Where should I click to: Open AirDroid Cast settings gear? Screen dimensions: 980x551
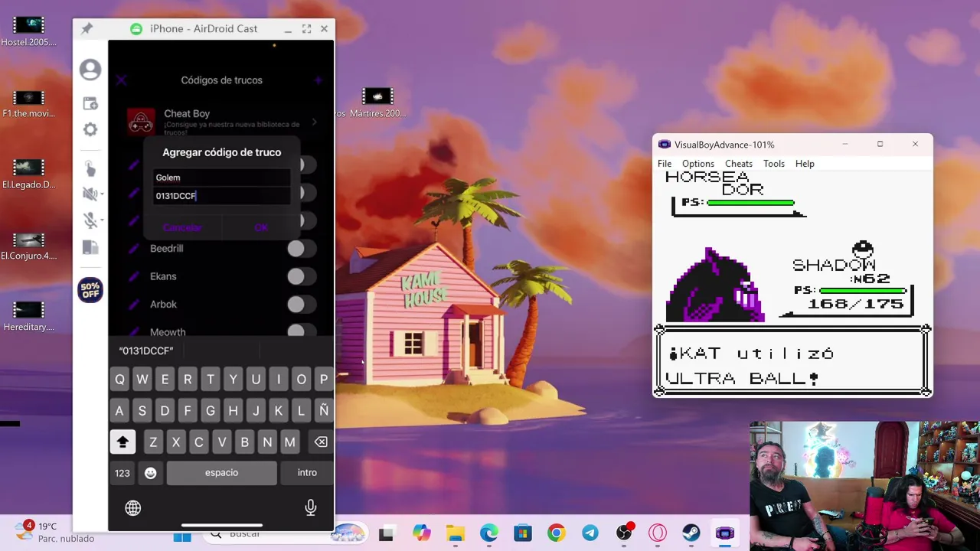90,129
